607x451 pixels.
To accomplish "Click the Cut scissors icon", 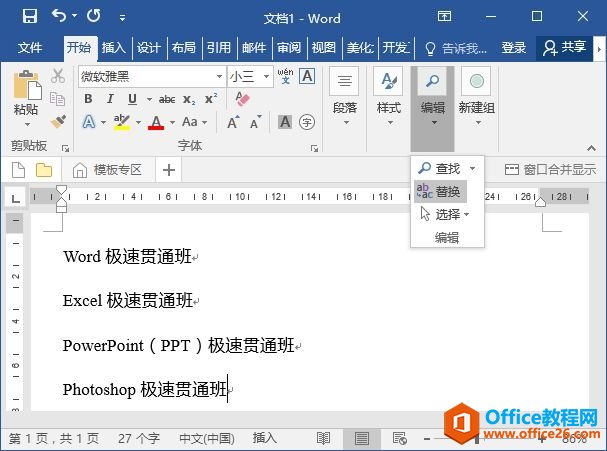I will pyautogui.click(x=58, y=76).
